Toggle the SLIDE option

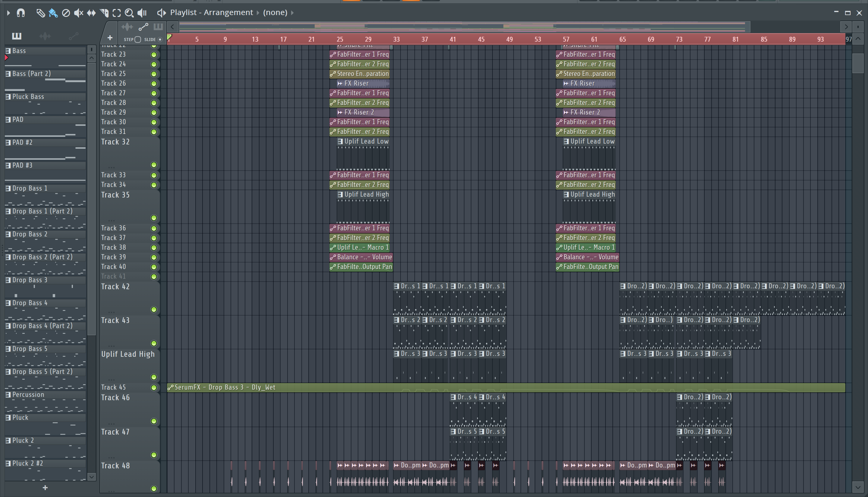coord(160,40)
